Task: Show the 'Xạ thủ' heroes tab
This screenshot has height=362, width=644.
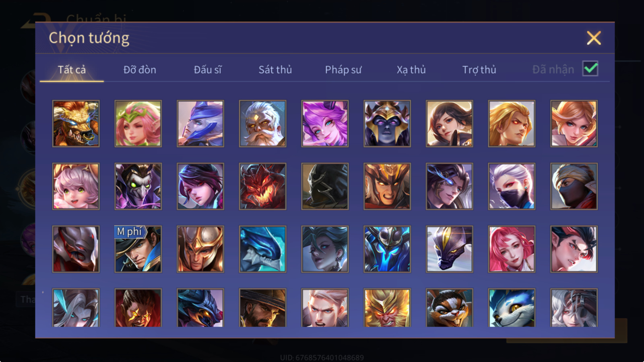Action: click(x=411, y=70)
